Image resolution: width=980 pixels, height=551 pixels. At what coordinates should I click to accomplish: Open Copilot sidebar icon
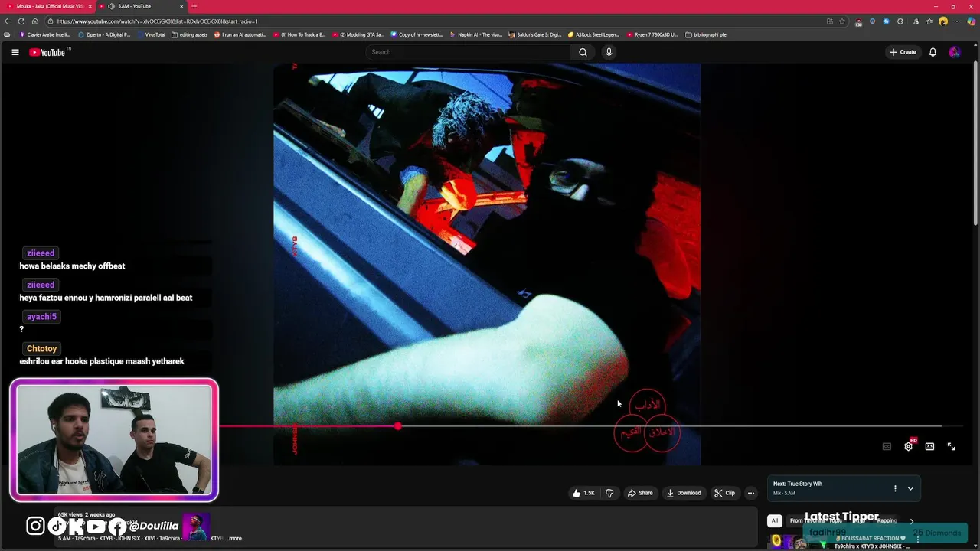click(x=971, y=21)
